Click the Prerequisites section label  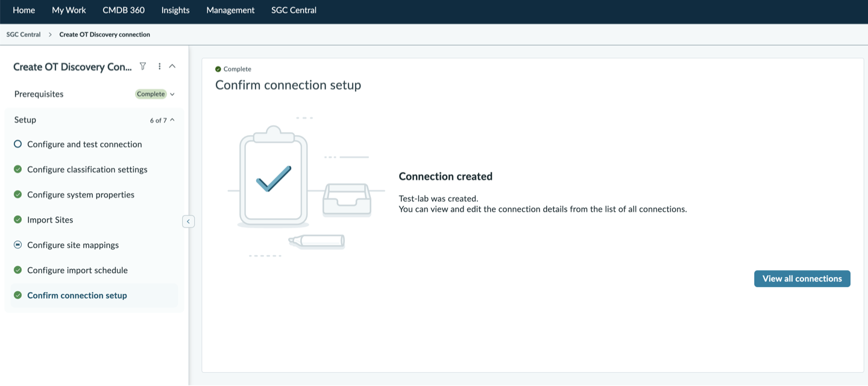(x=39, y=94)
